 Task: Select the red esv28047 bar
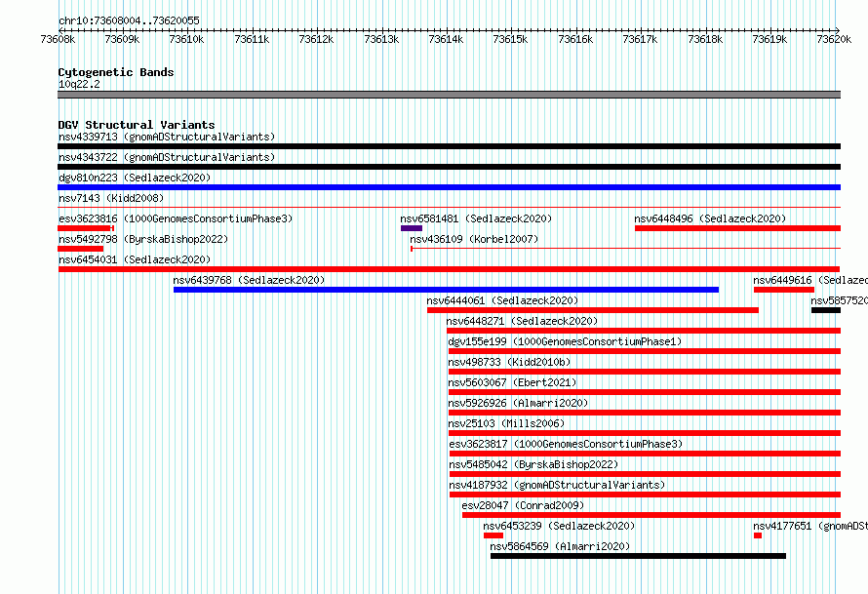click(x=651, y=515)
